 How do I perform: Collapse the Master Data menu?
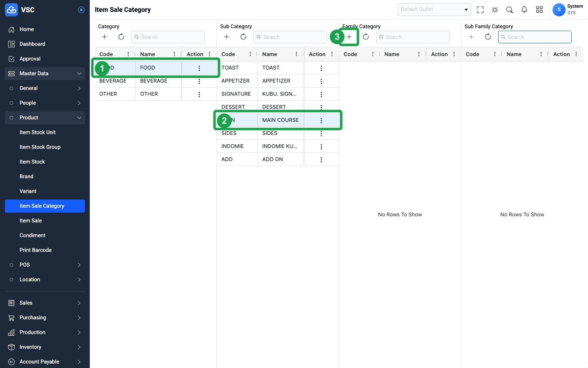[x=45, y=74]
